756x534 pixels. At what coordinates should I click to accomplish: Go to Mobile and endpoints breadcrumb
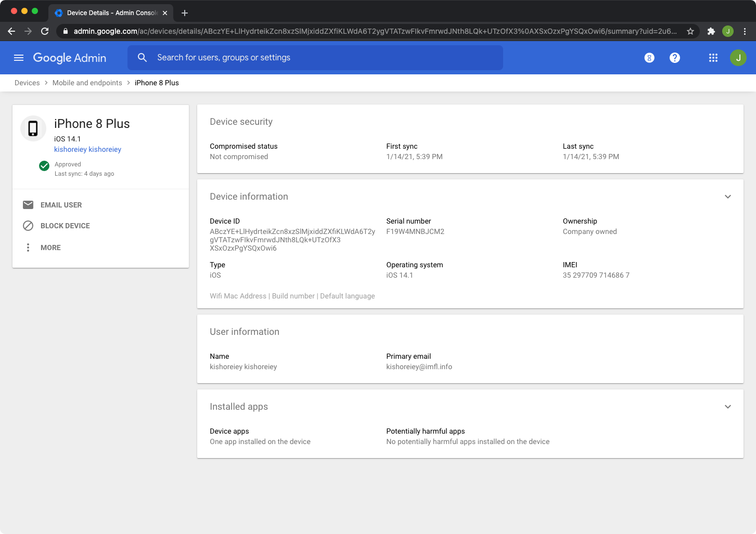(x=87, y=83)
